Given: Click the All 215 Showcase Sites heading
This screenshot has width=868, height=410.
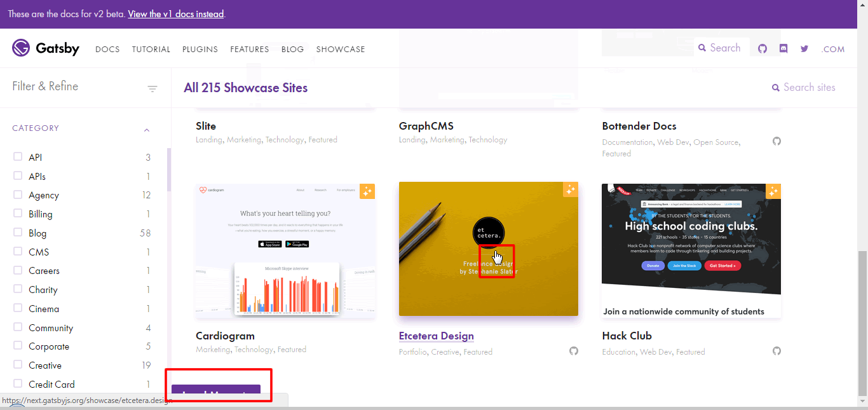Looking at the screenshot, I should coord(246,88).
